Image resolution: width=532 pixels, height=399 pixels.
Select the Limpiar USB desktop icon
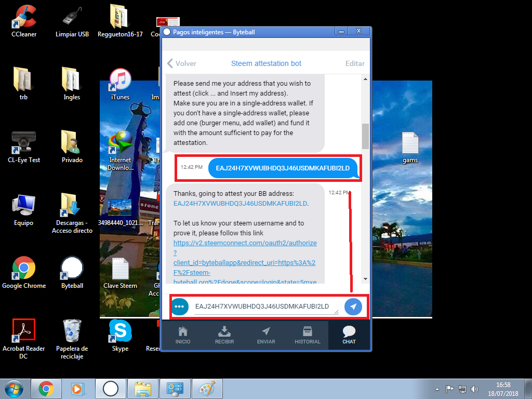(72, 21)
